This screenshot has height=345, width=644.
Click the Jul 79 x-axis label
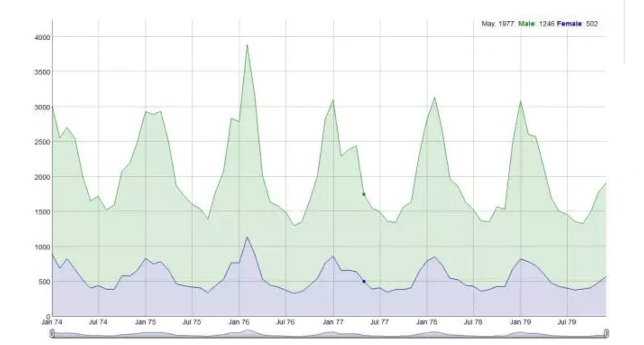567,322
